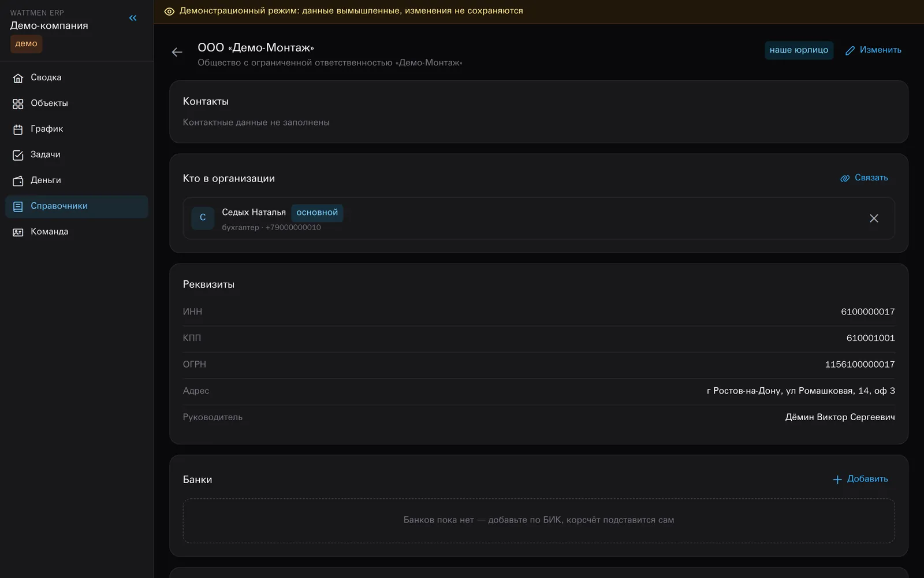Viewport: 924px width, 578px height.
Task: Click the full legal name subtitle
Action: 330,63
